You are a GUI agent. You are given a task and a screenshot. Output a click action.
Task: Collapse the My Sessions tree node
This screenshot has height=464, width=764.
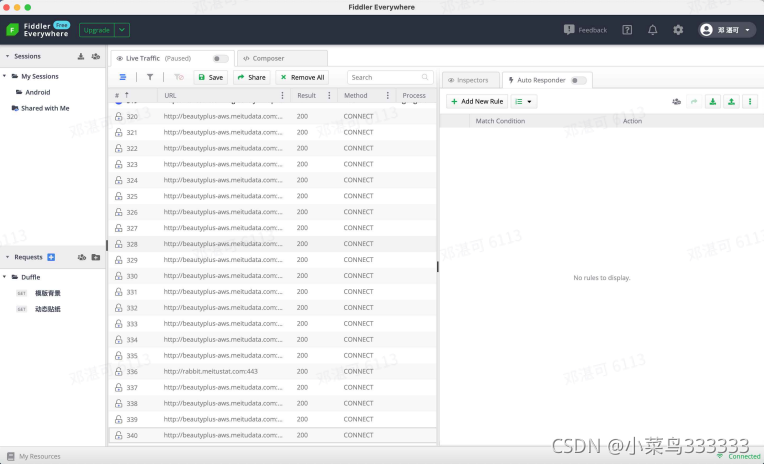click(x=5, y=77)
